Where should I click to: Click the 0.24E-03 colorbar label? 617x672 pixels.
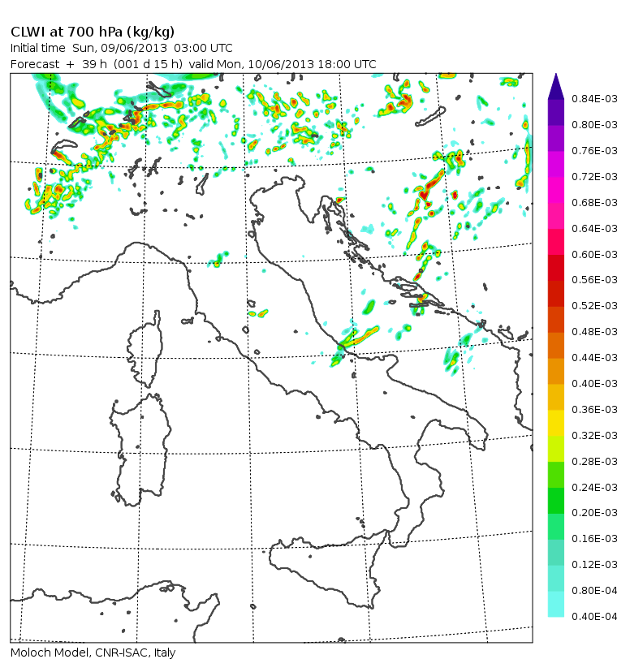pyautogui.click(x=594, y=487)
